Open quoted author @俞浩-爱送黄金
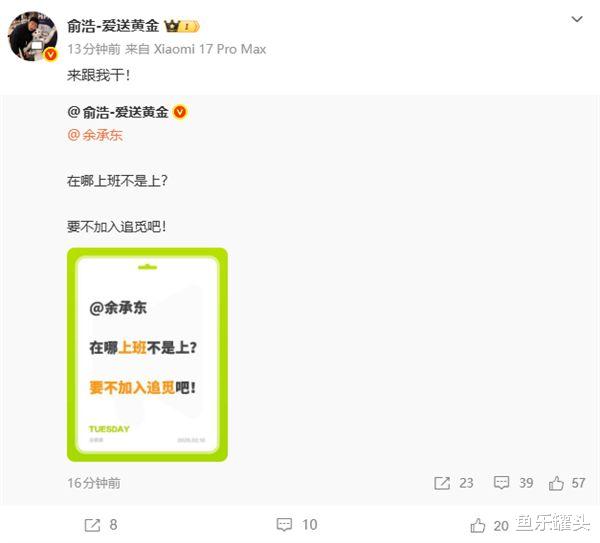The width and height of the screenshot is (600, 543). (x=118, y=112)
